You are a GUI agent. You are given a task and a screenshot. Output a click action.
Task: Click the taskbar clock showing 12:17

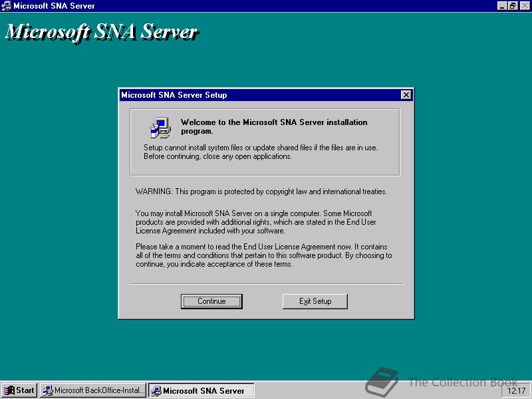pos(516,391)
